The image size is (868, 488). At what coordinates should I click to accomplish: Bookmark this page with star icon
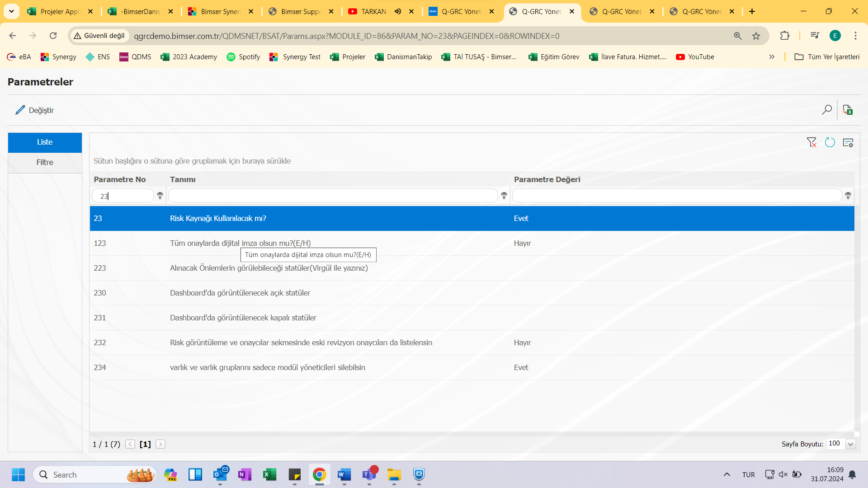756,36
